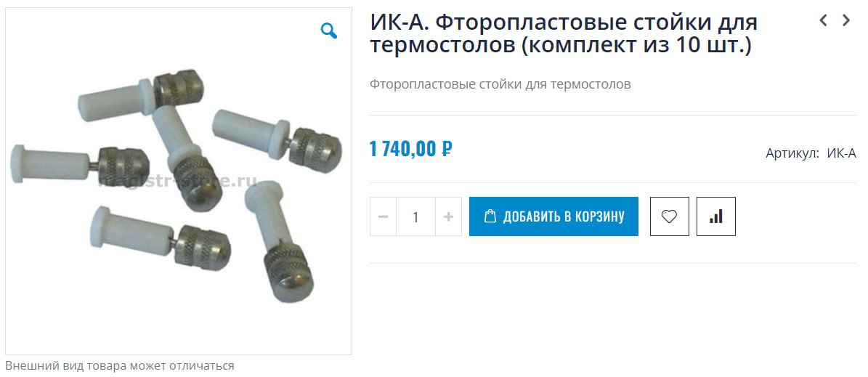Image resolution: width=868 pixels, height=377 pixels.
Task: Go to the next product arrow
Action: coord(846,20)
